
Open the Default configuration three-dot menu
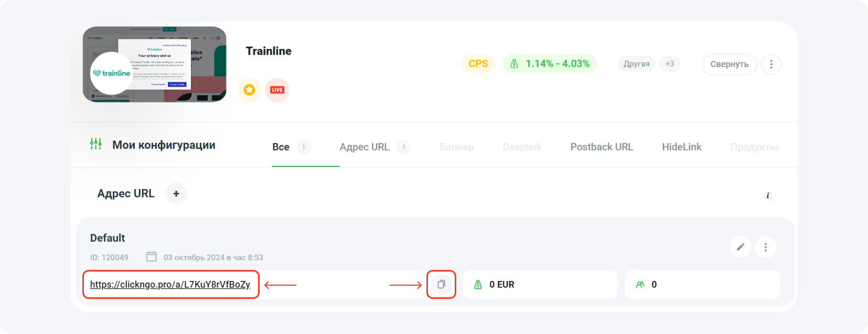[766, 247]
